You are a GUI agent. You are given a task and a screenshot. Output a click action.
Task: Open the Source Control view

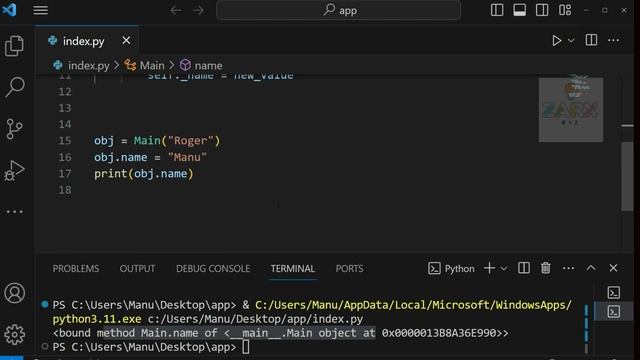[x=15, y=129]
